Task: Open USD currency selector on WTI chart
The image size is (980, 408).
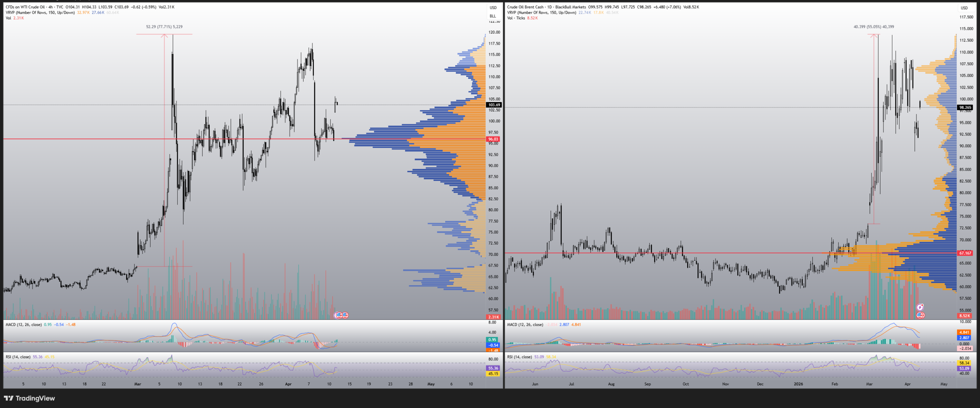Action: click(493, 8)
